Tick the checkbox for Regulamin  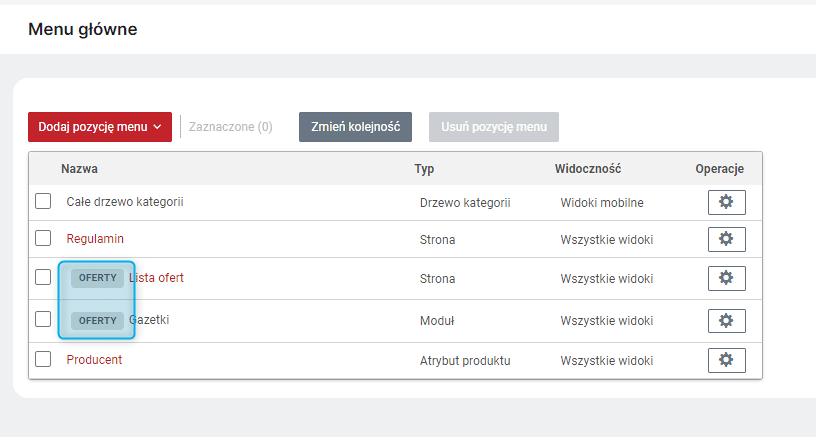click(43, 238)
